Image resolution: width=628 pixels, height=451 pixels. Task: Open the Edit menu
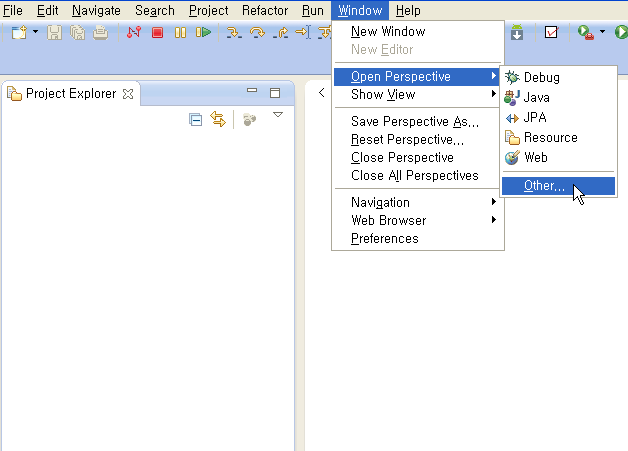pyautogui.click(x=47, y=10)
